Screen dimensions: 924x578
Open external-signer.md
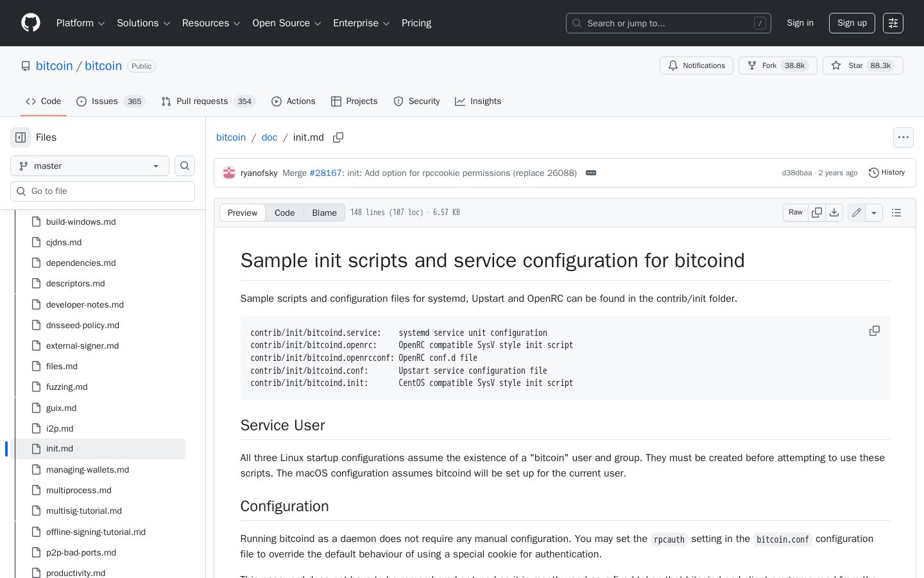[82, 346]
